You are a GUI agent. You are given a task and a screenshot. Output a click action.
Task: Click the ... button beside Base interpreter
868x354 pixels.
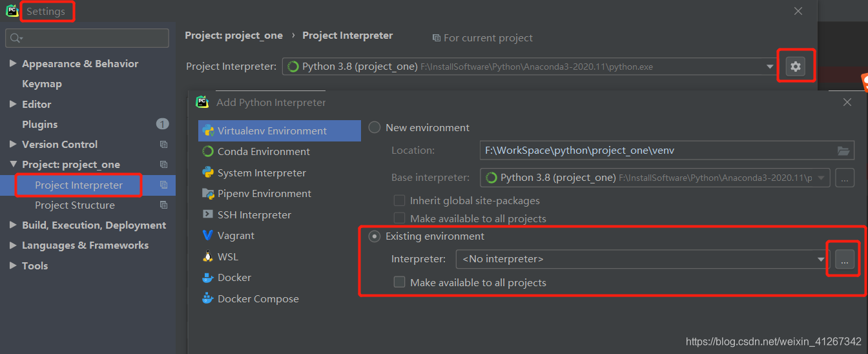845,177
